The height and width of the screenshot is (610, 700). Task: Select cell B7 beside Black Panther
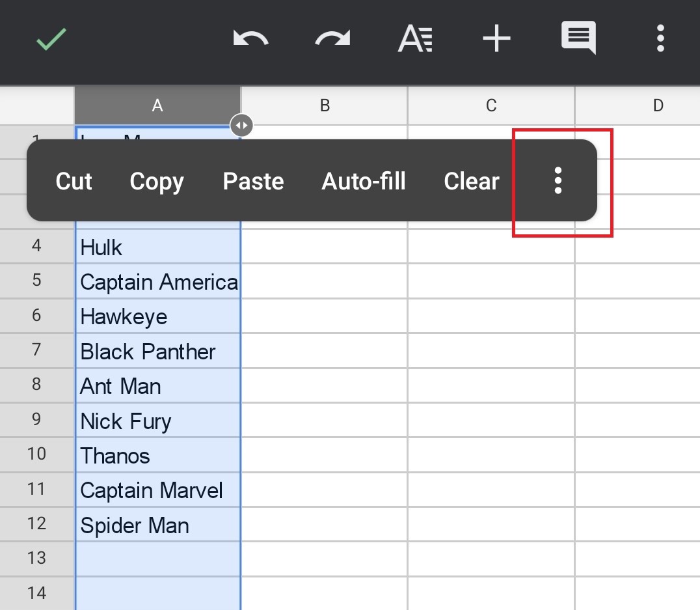[x=325, y=351]
